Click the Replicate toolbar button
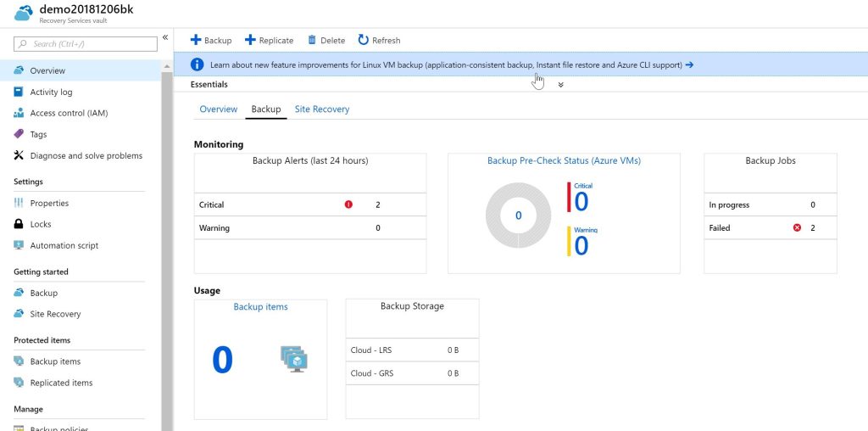Screen dimensions: 868x431 pyautogui.click(x=269, y=40)
